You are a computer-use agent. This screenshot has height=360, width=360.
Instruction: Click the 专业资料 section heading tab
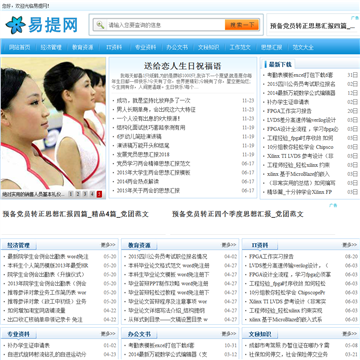pos(19,334)
